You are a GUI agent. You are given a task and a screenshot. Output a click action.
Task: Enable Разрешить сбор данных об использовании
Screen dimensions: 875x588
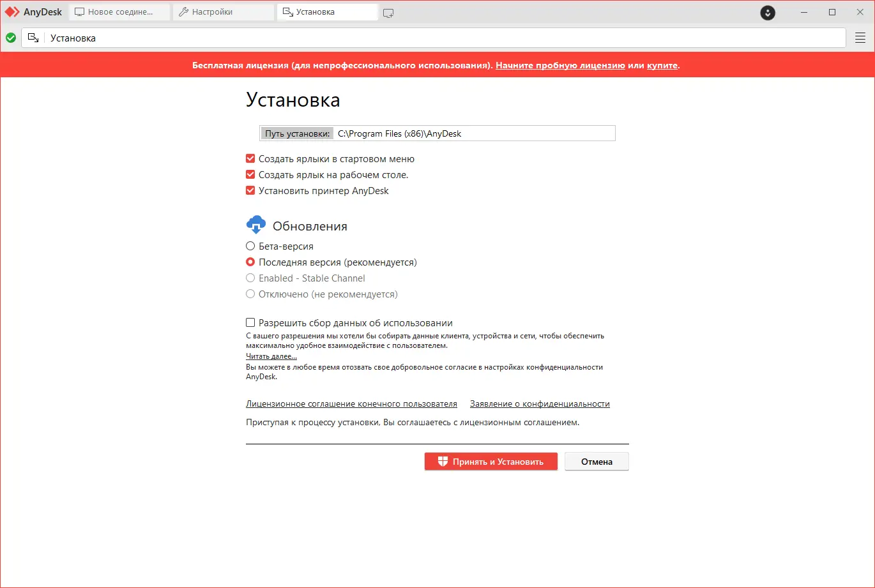(x=250, y=322)
